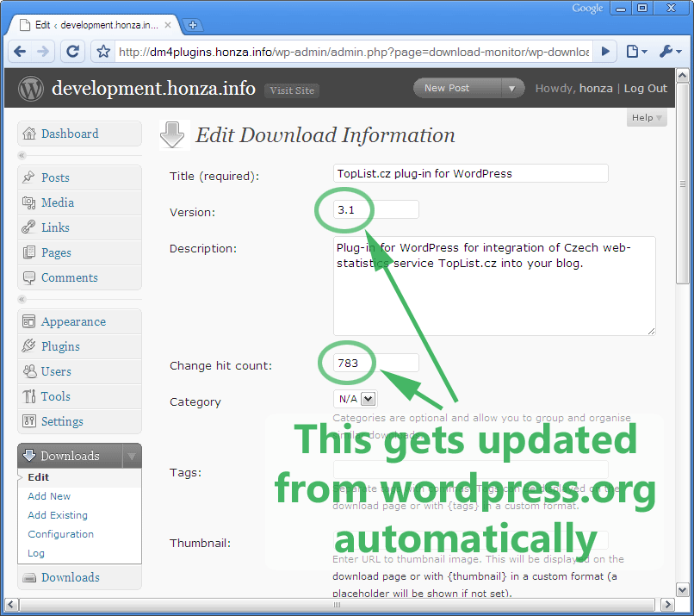694x616 pixels.
Task: Reload the current page
Action: 72,52
